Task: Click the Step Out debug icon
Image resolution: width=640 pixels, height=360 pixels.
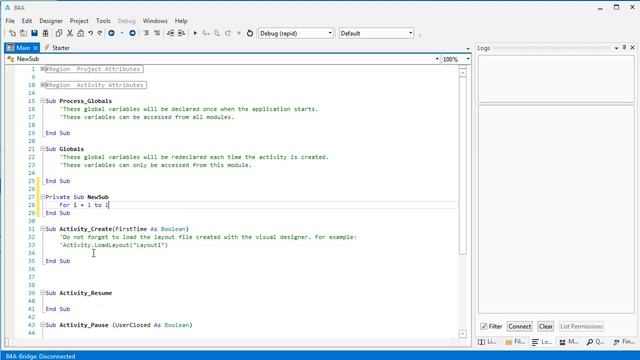Action: pyautogui.click(x=228, y=33)
